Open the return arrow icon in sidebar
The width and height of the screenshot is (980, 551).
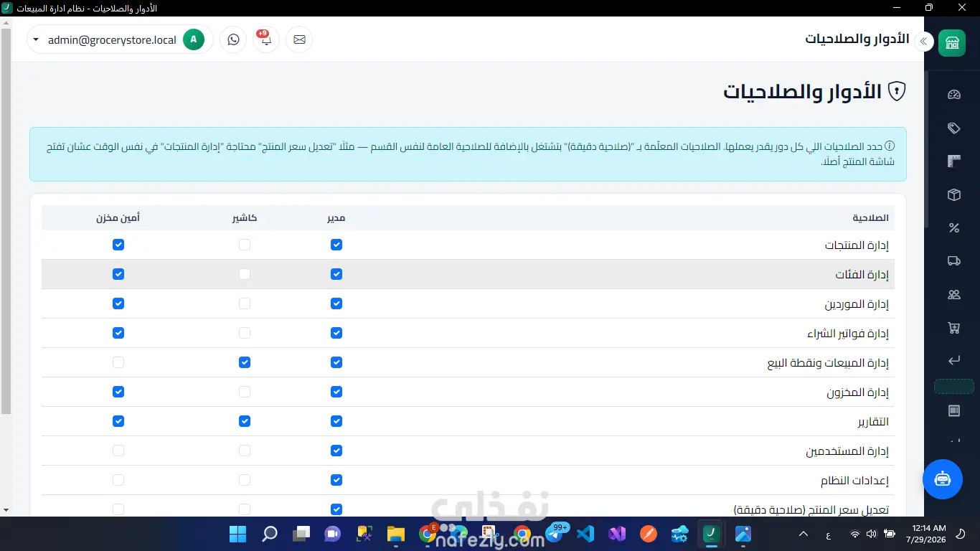tap(953, 361)
